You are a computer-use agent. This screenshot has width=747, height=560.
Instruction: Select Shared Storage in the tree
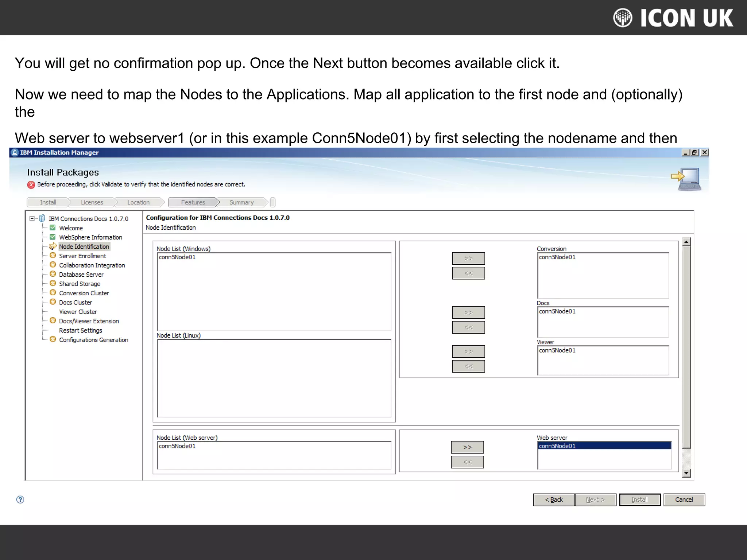coord(80,284)
